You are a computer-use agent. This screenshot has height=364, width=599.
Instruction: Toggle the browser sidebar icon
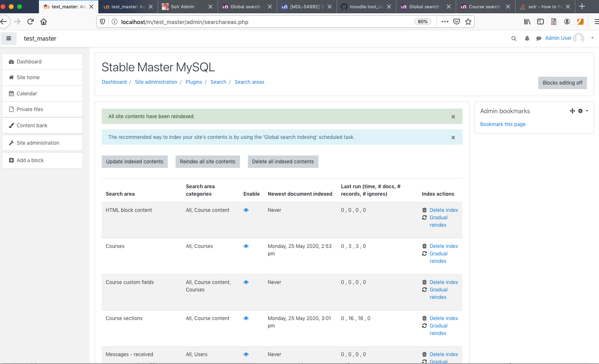click(x=540, y=22)
